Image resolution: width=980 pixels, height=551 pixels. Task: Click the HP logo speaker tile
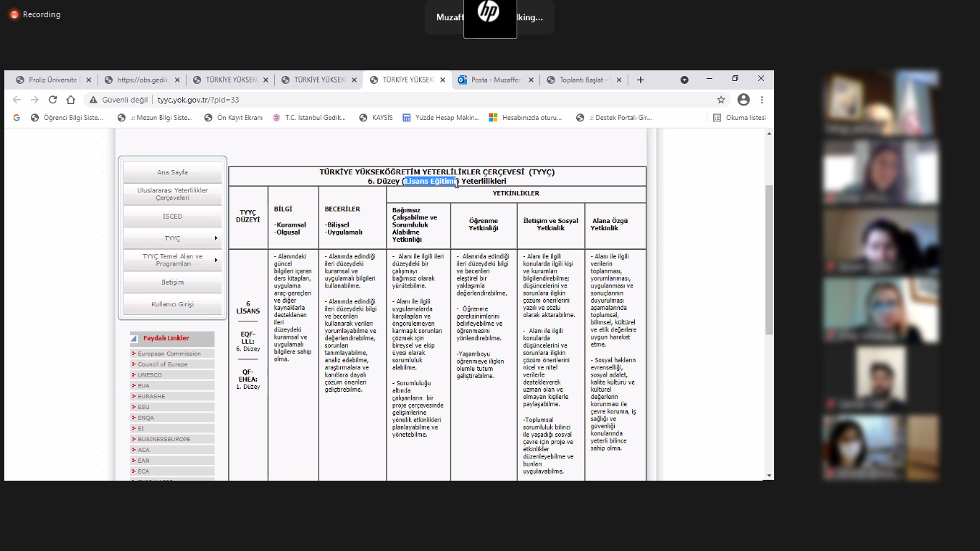490,18
